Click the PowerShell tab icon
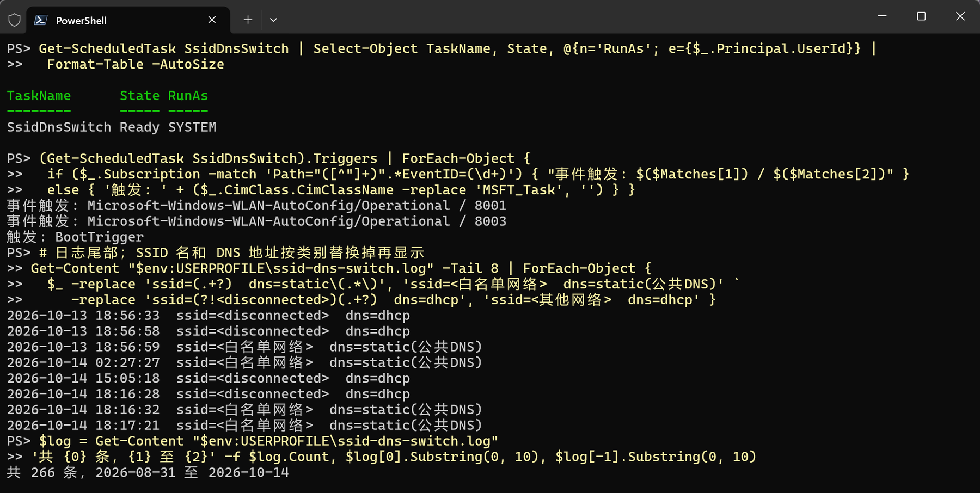This screenshot has height=493, width=980. 41,20
